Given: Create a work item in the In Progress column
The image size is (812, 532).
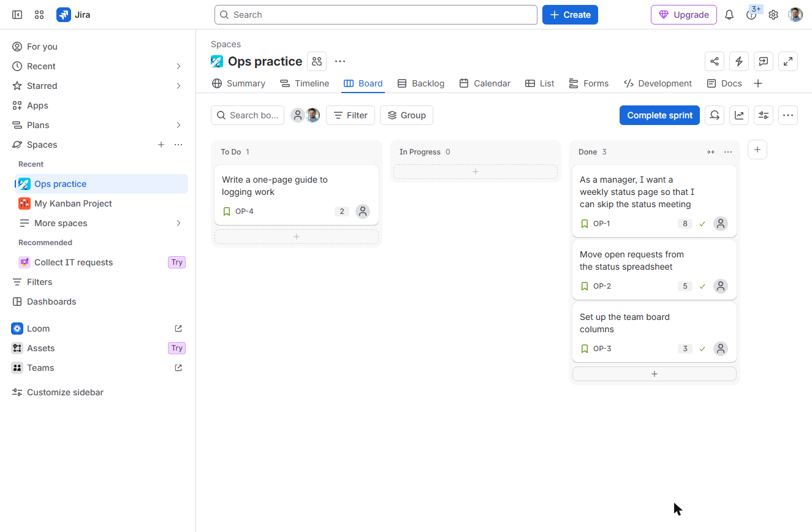Looking at the screenshot, I should (476, 172).
